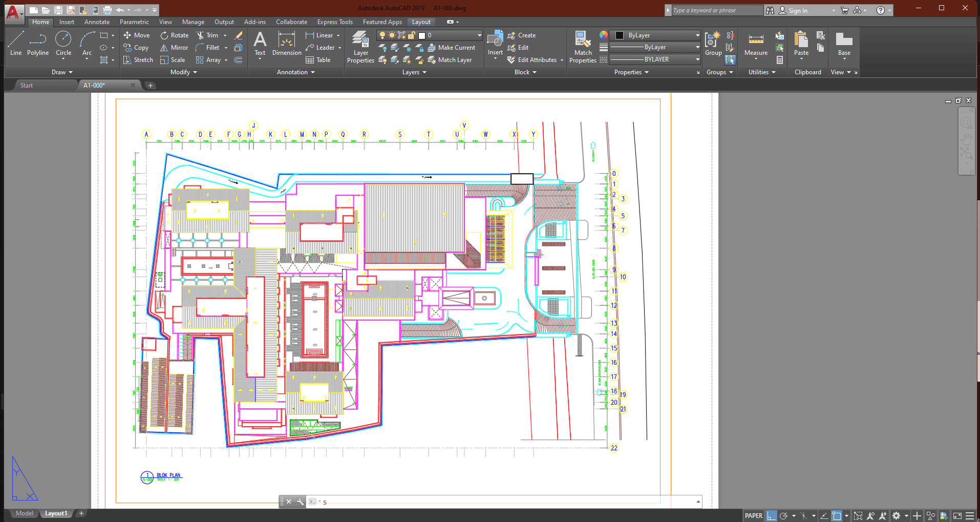This screenshot has height=522, width=980.
Task: Activate the Rotate tool
Action: tap(174, 35)
